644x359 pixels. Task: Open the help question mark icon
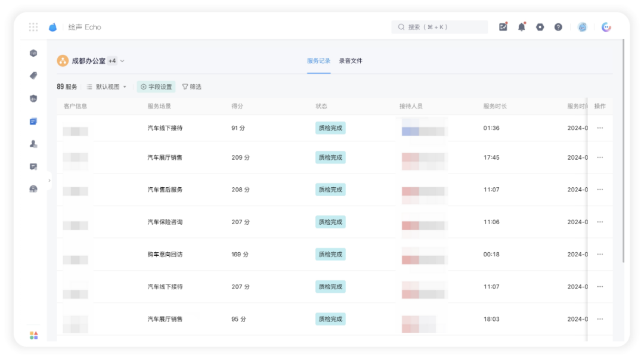[x=558, y=27]
